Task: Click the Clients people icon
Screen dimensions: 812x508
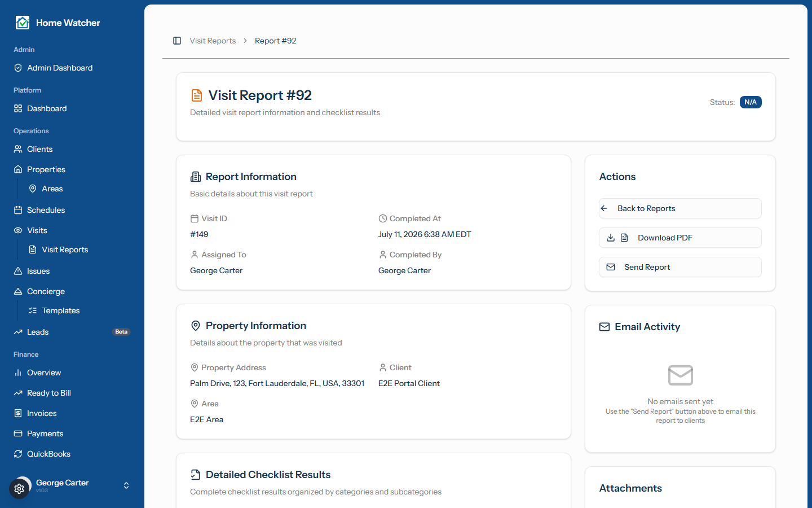Action: click(x=18, y=149)
